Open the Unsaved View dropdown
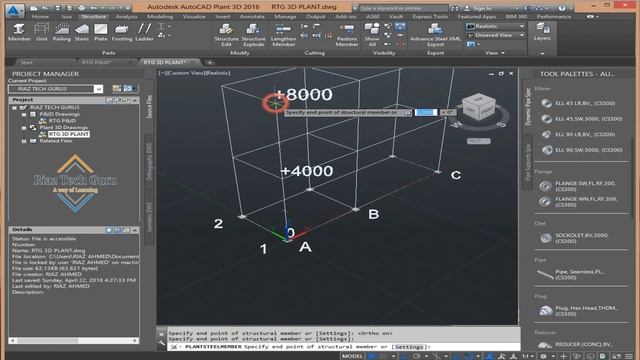 [x=522, y=35]
